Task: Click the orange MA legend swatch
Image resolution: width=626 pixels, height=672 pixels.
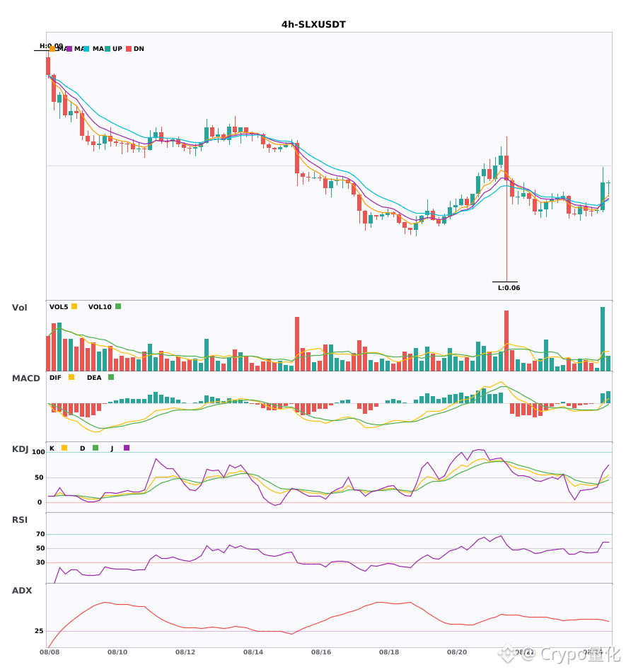Action: [x=52, y=49]
